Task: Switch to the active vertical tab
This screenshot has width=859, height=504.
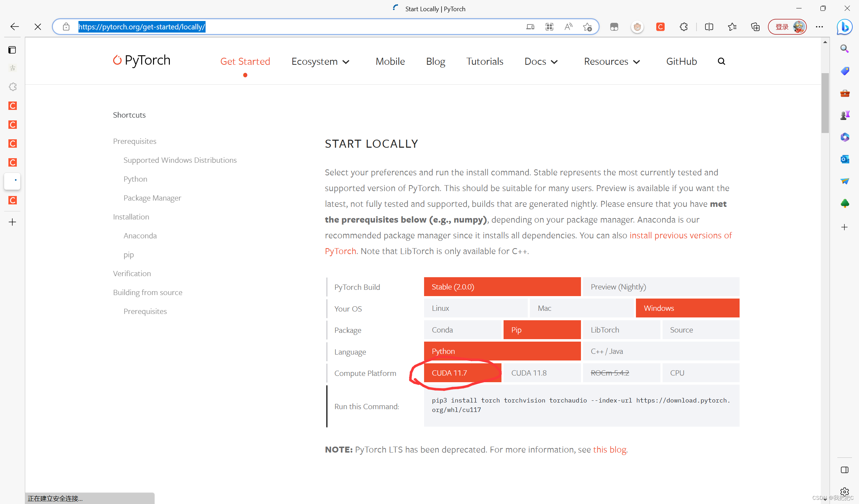Action: pos(12,181)
